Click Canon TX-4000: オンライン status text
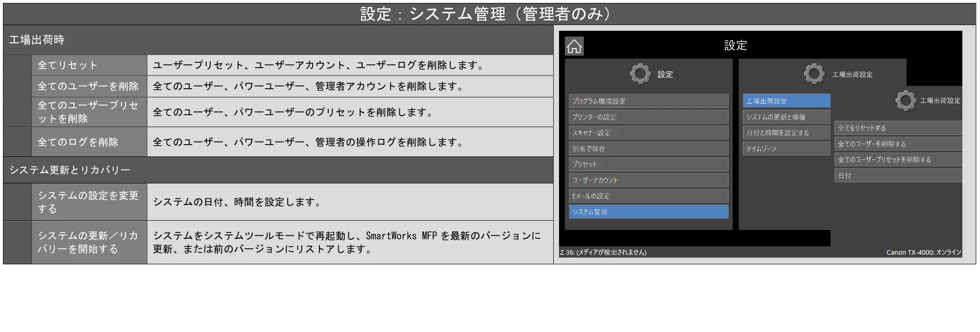The width and height of the screenshot is (980, 332). pos(924,253)
